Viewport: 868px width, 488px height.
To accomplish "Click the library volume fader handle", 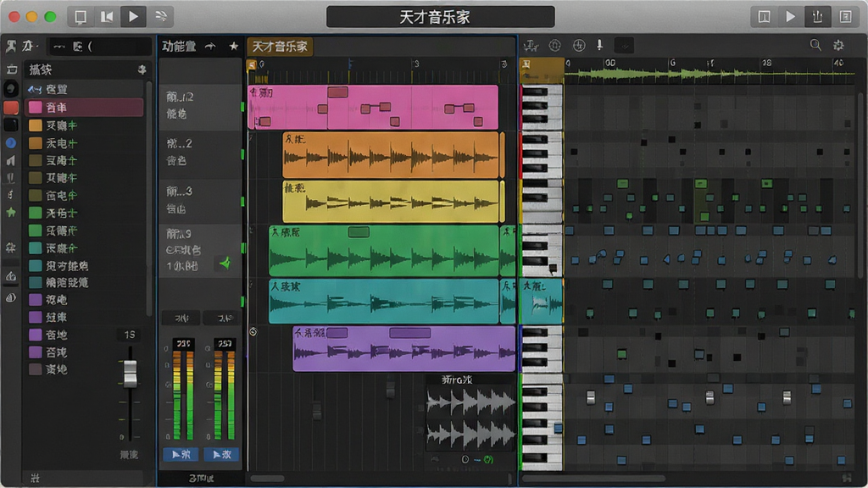I will pyautogui.click(x=130, y=373).
